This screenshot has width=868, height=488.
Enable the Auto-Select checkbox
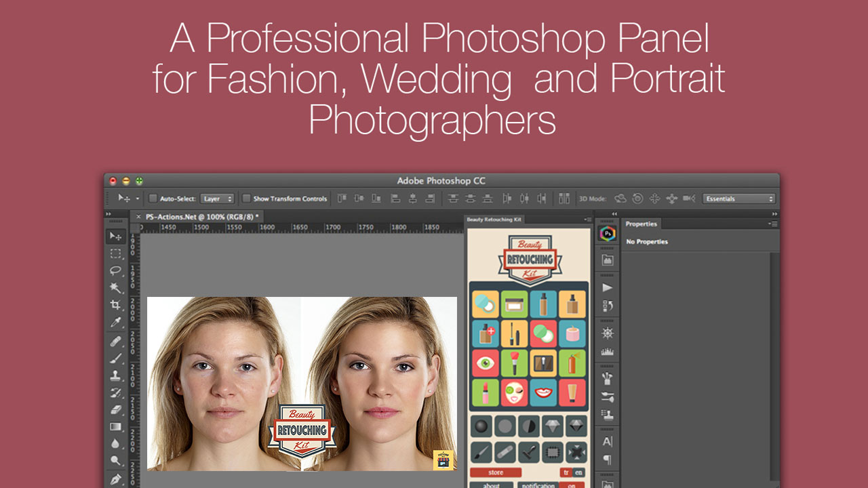point(153,199)
